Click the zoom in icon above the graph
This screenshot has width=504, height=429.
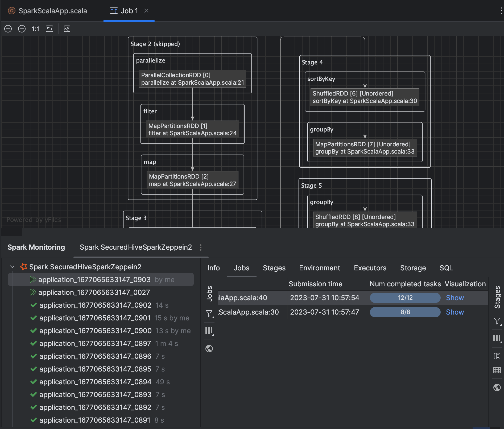pos(8,29)
